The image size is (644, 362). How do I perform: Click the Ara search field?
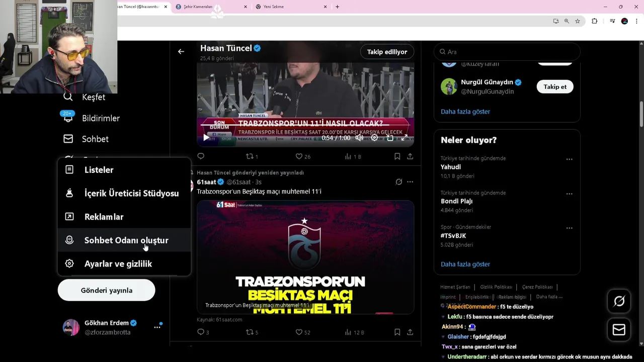coord(507,52)
